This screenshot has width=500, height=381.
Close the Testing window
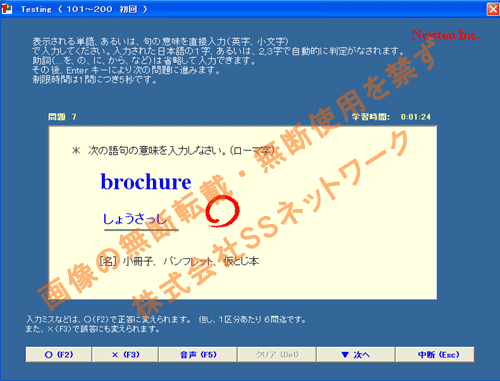coord(493,9)
